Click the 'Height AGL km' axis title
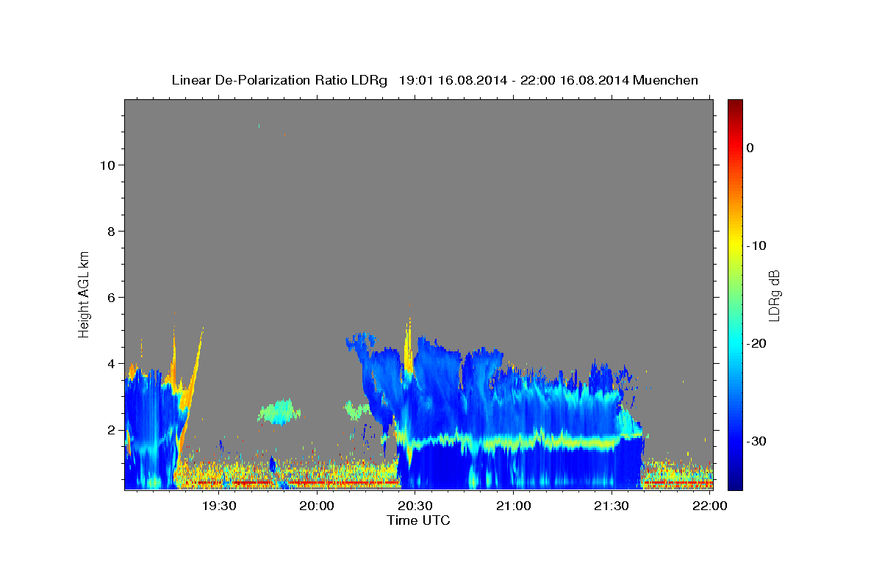 click(84, 293)
